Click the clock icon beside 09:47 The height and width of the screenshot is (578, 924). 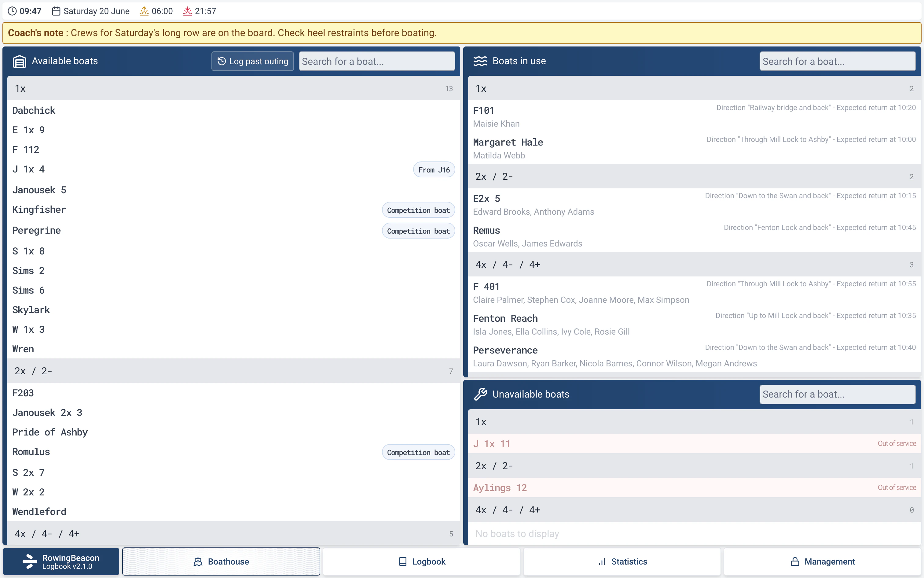point(12,11)
